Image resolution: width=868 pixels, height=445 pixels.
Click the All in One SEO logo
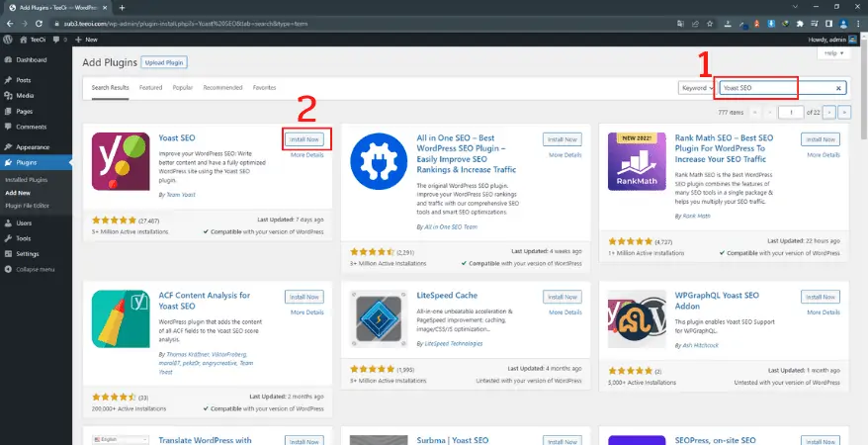point(379,161)
